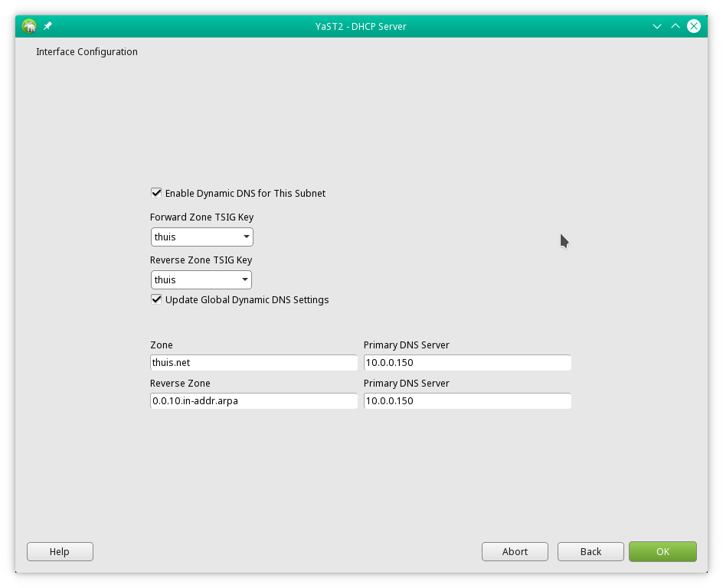The height and width of the screenshot is (588, 723).
Task: Click the pin window icon
Action: coord(47,26)
